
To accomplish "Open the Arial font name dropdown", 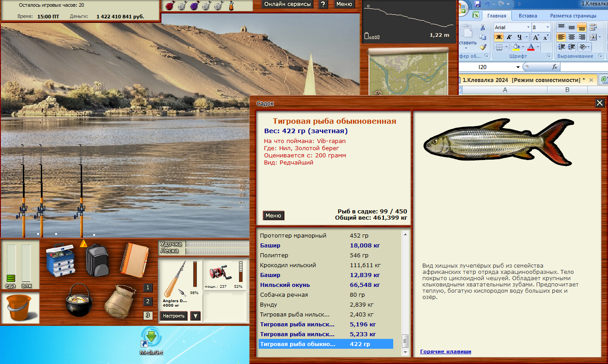I will [x=527, y=27].
